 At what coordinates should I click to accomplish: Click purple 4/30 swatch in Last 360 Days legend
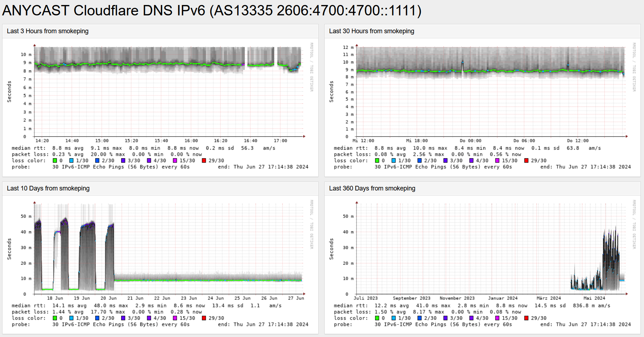(x=471, y=318)
